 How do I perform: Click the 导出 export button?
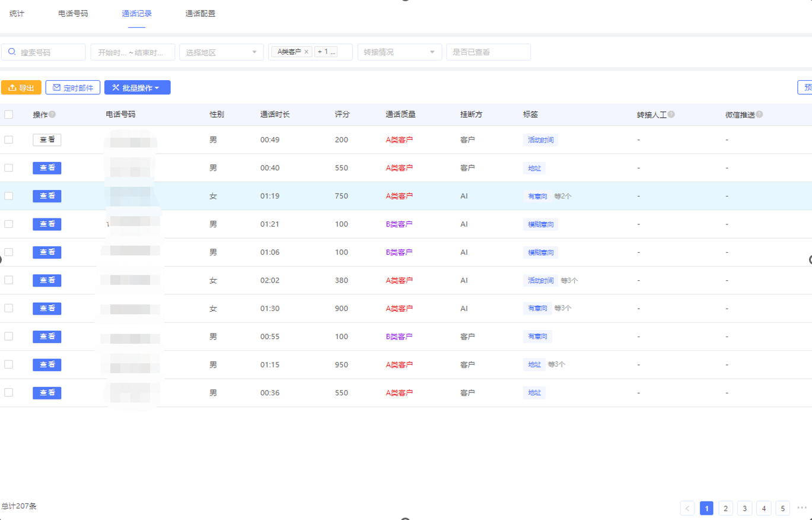pyautogui.click(x=21, y=88)
